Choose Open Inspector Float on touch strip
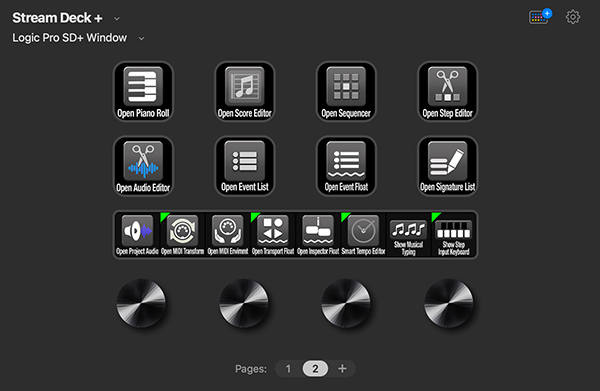Image resolution: width=600 pixels, height=391 pixels. click(x=318, y=235)
